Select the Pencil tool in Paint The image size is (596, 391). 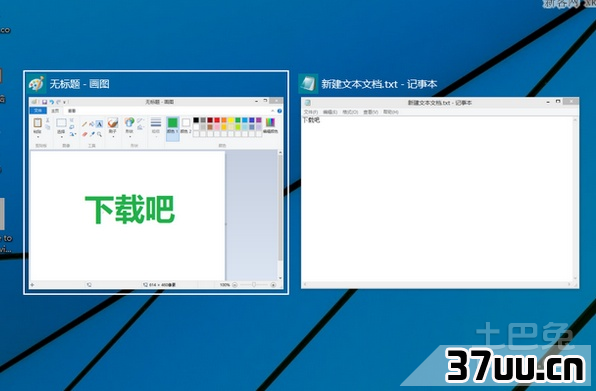click(x=84, y=124)
